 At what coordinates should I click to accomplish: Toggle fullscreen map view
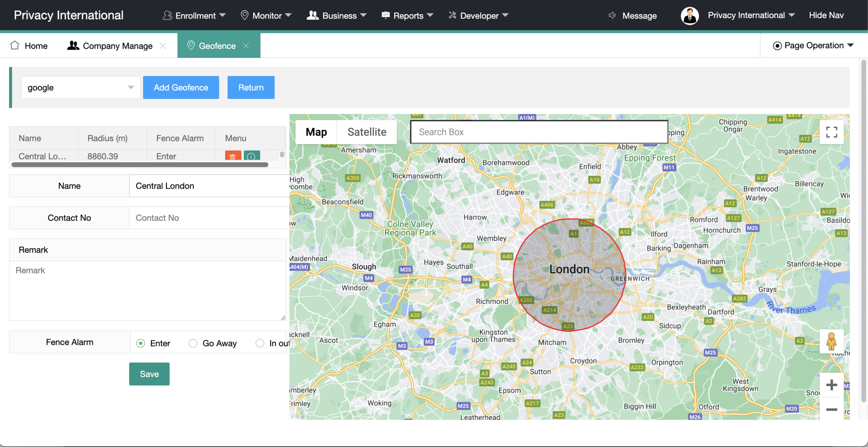pos(831,132)
